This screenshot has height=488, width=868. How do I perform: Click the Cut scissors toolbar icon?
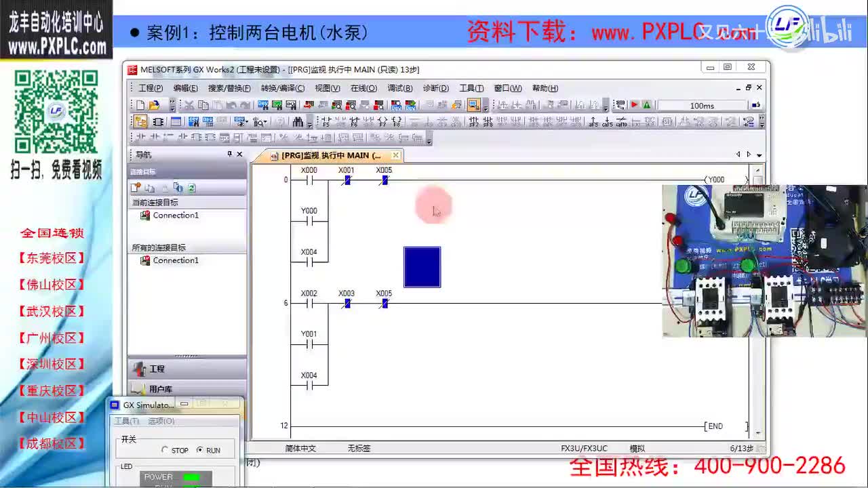[189, 105]
